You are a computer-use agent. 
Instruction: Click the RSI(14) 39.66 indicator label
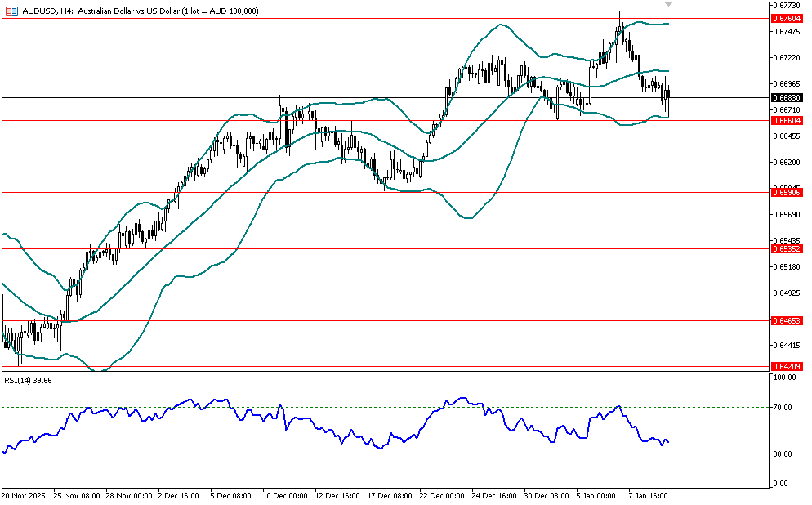click(29, 380)
